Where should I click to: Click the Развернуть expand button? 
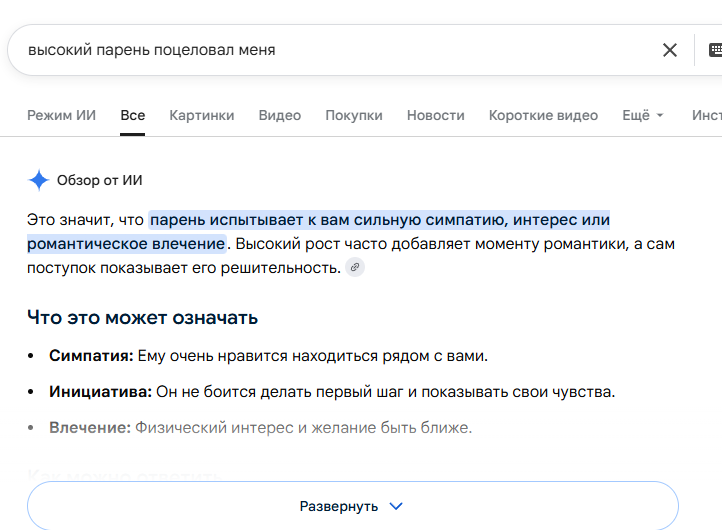353,506
